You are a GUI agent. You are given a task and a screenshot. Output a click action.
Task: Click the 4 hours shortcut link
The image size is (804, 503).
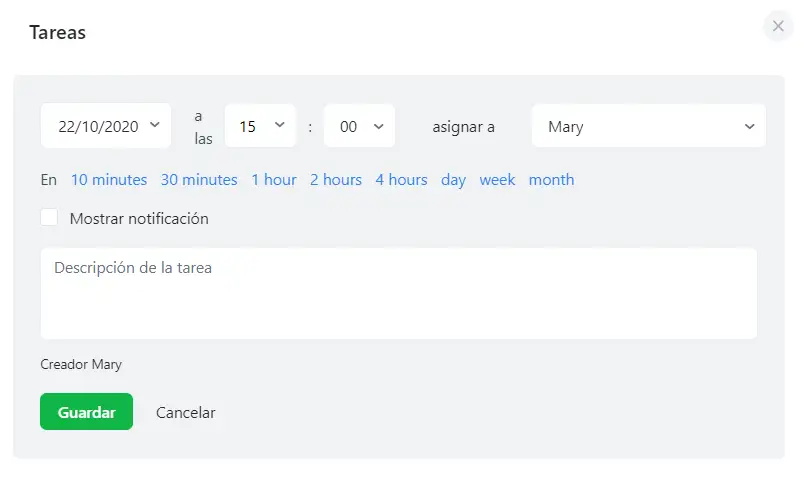click(401, 180)
